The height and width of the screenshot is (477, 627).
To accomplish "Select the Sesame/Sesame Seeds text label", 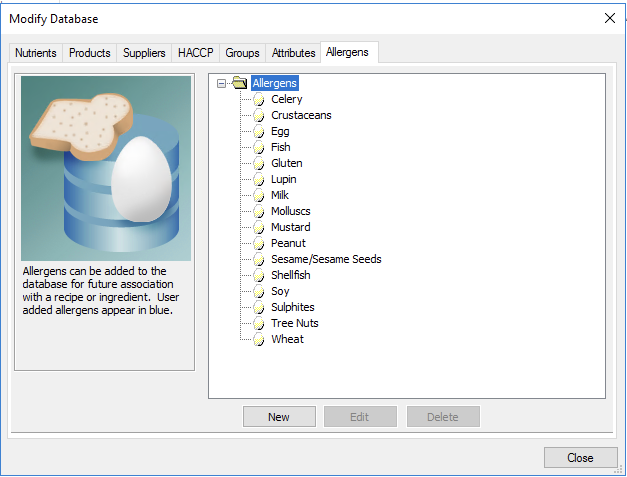I will click(326, 259).
